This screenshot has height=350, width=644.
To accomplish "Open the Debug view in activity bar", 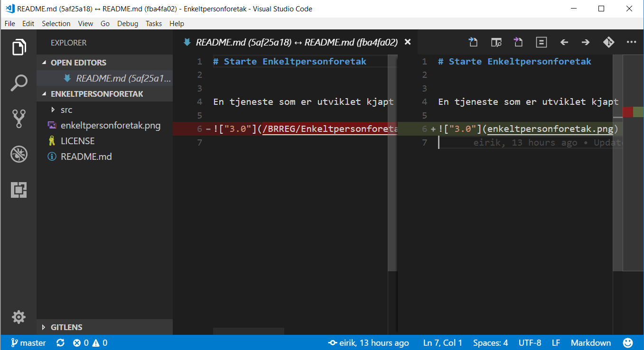I will [x=19, y=154].
